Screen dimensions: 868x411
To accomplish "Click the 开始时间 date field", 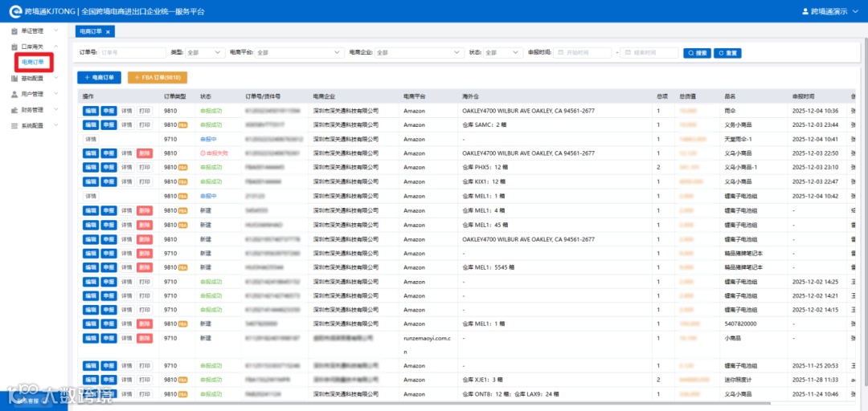I will (x=583, y=52).
